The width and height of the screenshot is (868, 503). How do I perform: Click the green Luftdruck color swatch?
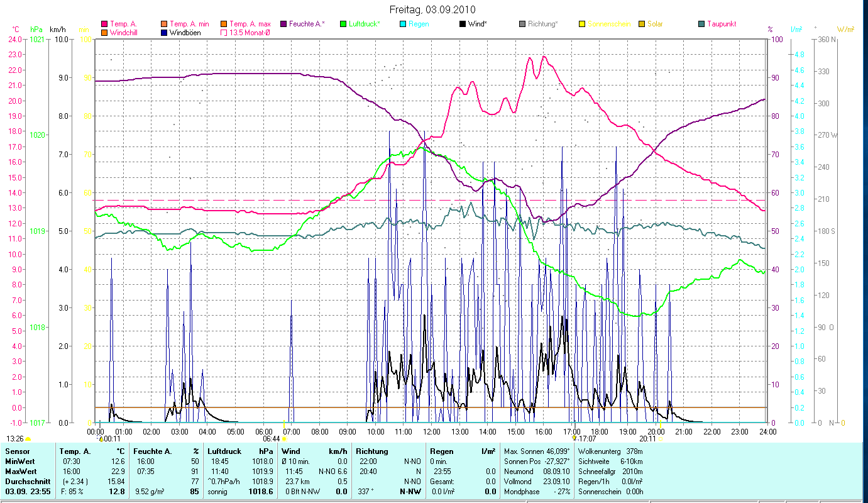343,24
